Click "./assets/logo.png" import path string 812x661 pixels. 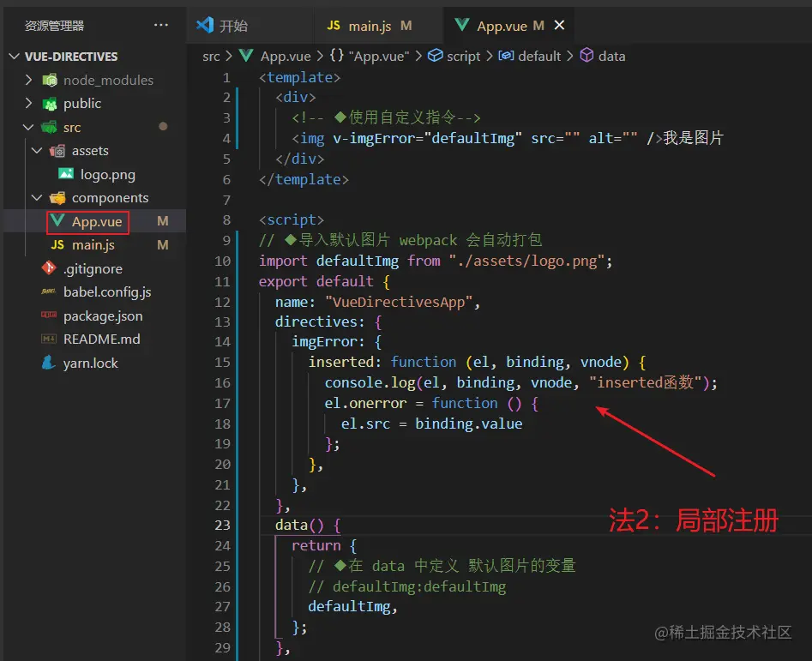(526, 261)
